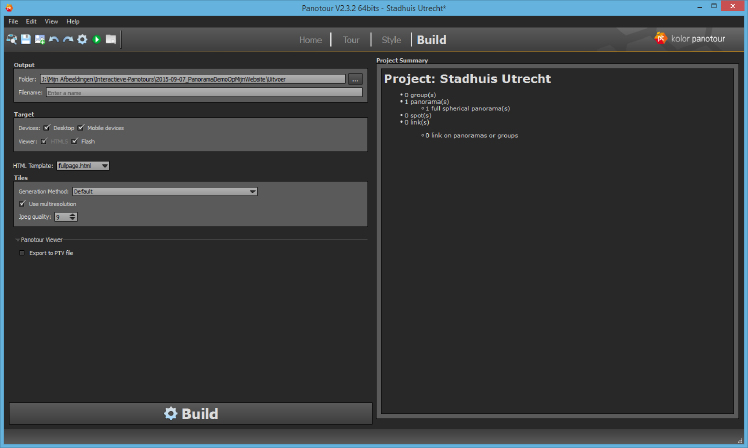Select the Build tab

(432, 40)
